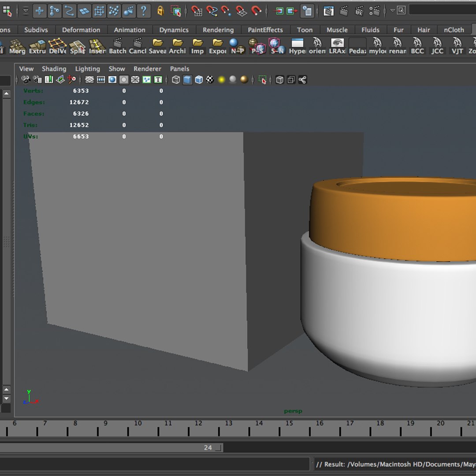Toggle the selection lock icon

click(160, 11)
